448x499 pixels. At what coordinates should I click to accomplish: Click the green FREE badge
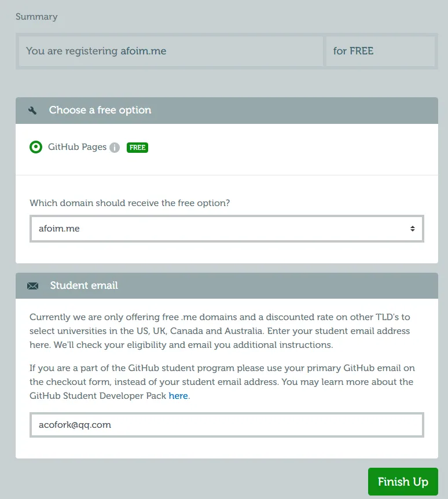[x=137, y=148]
